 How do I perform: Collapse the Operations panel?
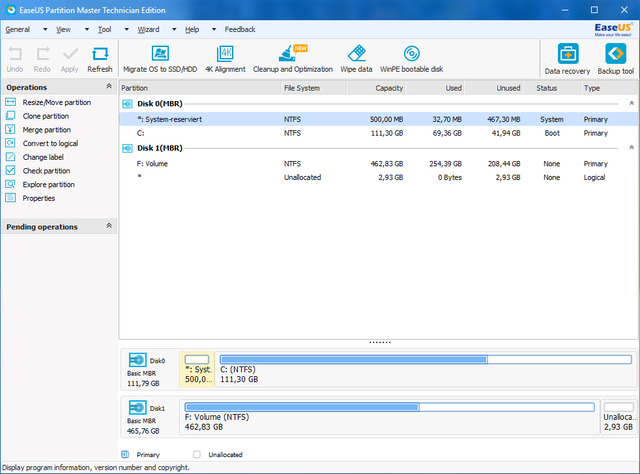(x=108, y=87)
